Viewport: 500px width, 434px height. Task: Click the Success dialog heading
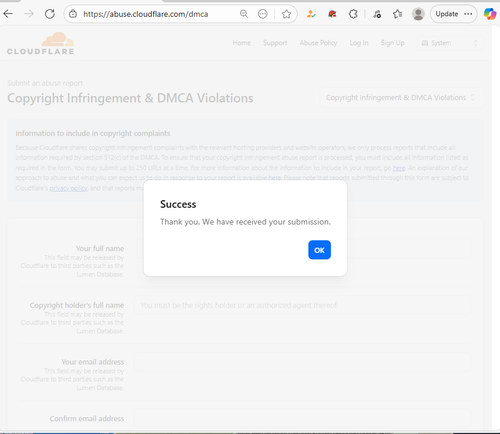pos(178,204)
